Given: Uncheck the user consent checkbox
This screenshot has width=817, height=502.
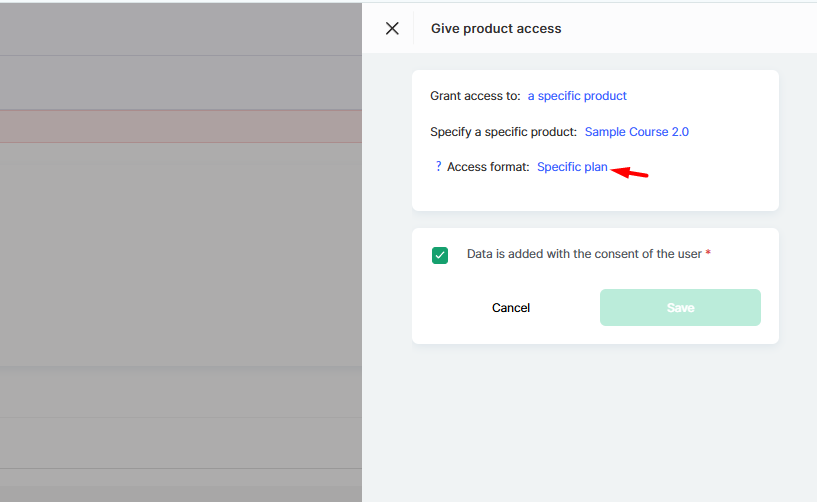Looking at the screenshot, I should point(440,255).
